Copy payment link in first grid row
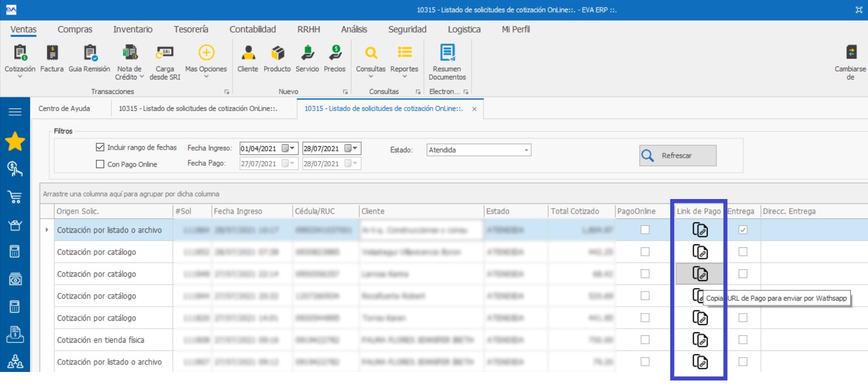 click(700, 230)
